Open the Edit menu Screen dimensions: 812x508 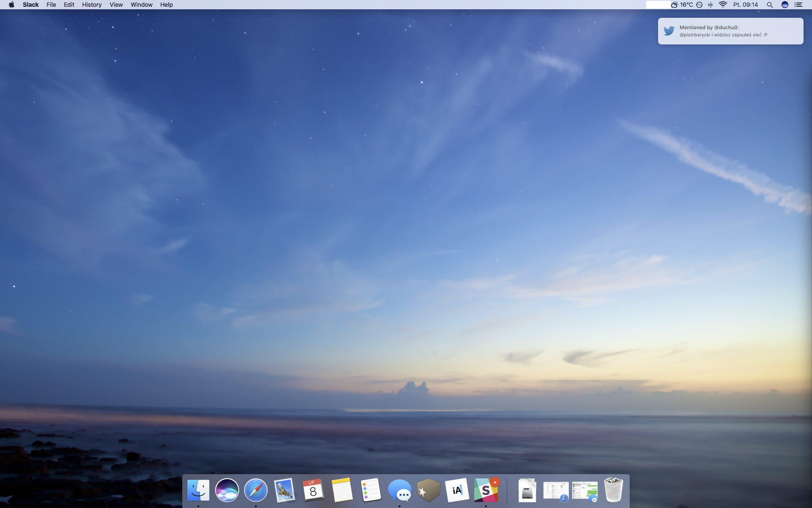(69, 5)
